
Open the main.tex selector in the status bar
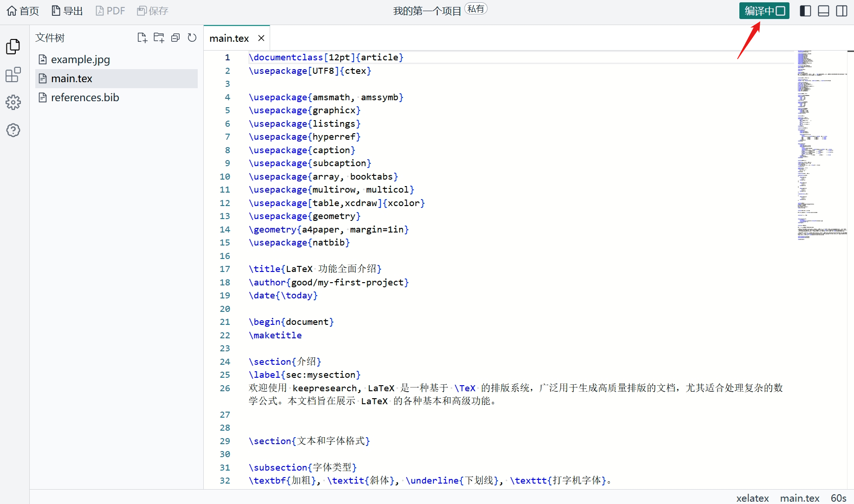(800, 498)
